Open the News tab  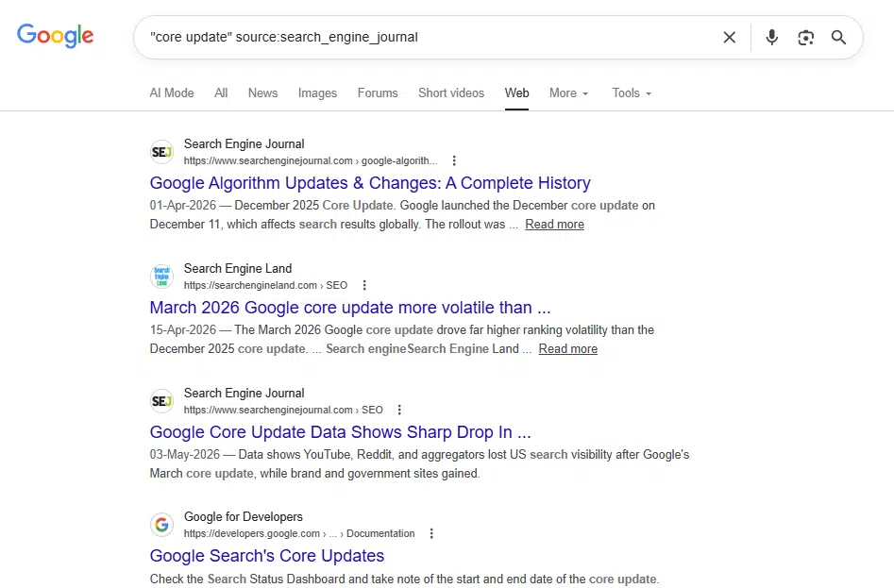262,92
